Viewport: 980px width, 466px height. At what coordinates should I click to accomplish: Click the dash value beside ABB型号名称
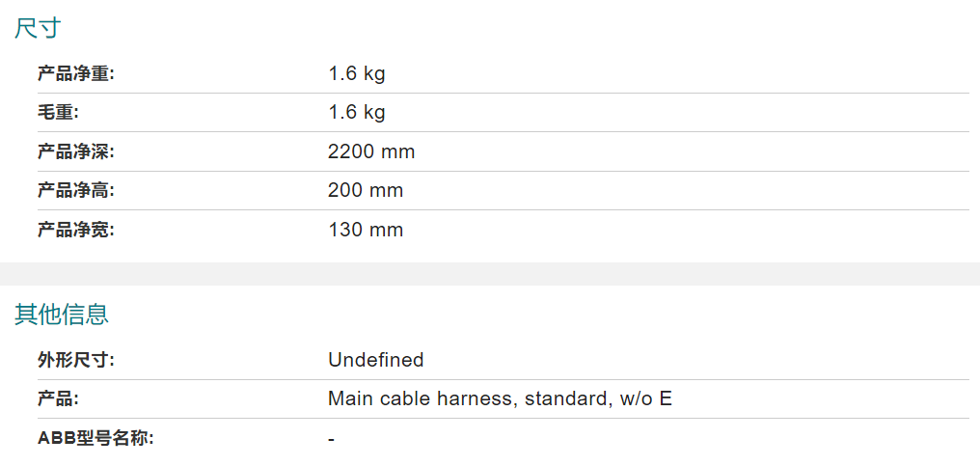(331, 439)
